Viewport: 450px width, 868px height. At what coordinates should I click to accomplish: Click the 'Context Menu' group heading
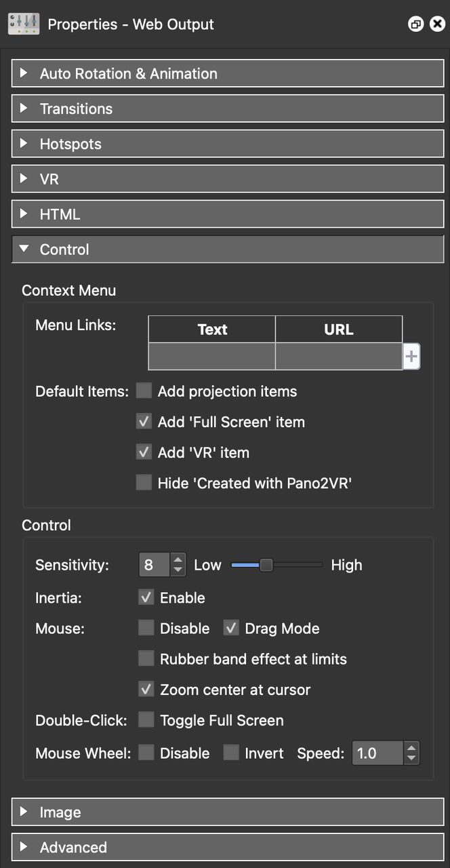69,290
